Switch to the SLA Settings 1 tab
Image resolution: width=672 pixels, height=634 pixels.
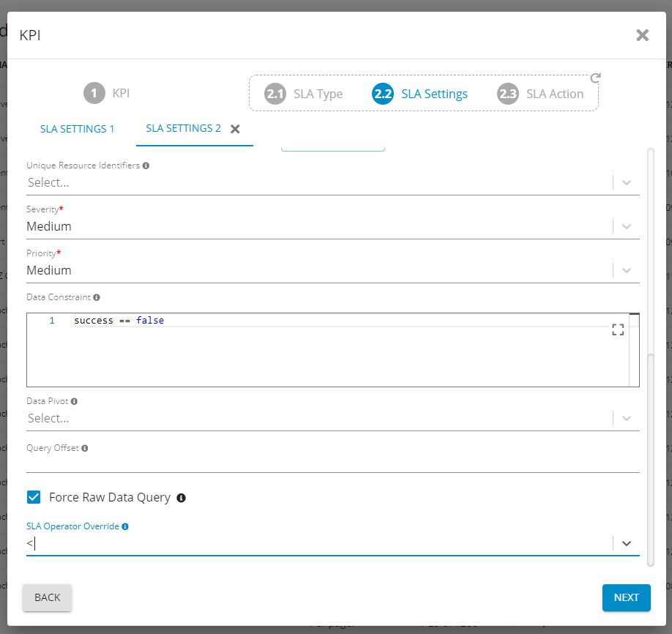point(78,129)
